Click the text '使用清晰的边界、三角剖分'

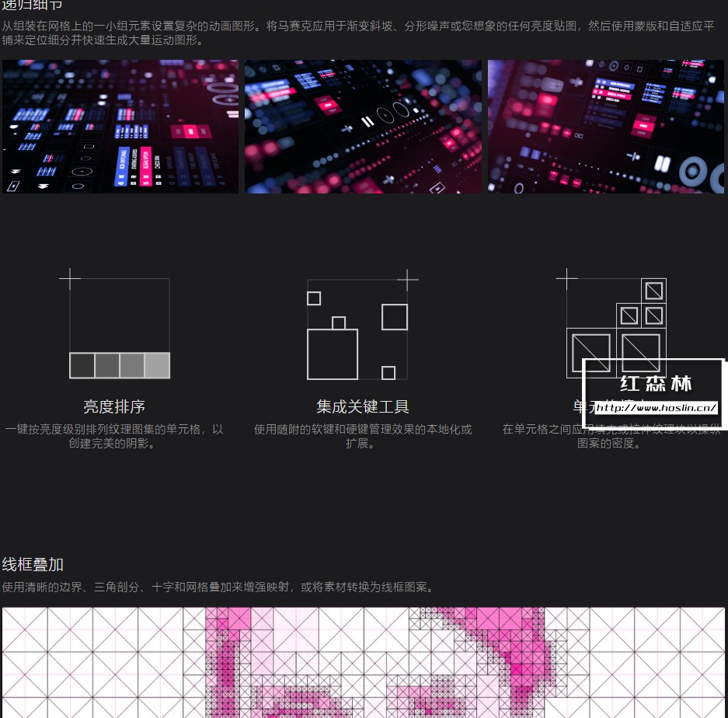pos(70,587)
